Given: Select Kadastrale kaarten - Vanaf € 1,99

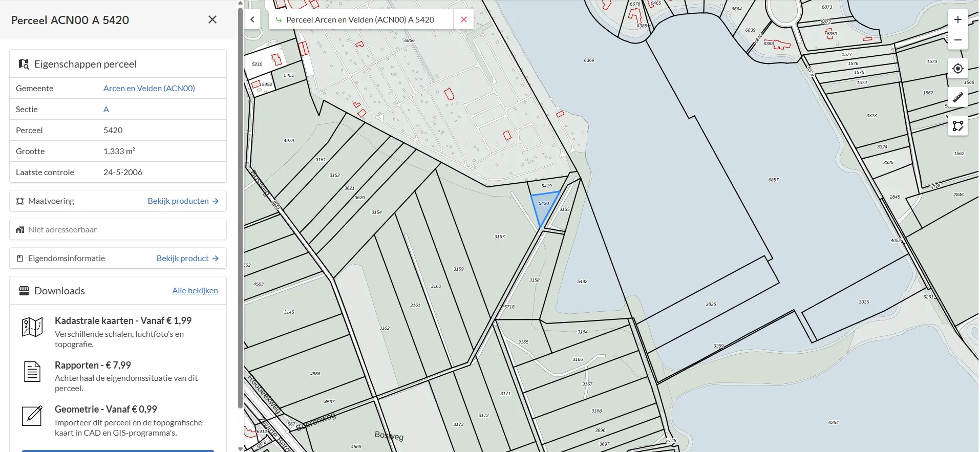Looking at the screenshot, I should coord(123,320).
